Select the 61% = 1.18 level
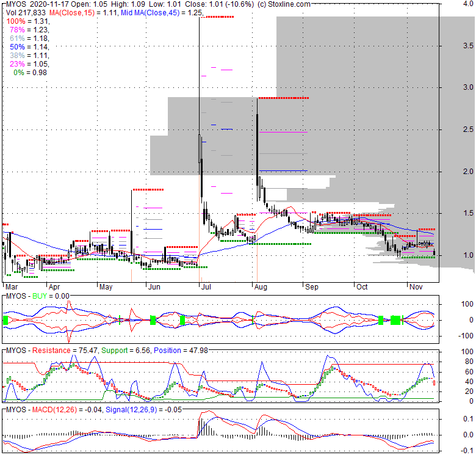The width and height of the screenshot is (476, 455). [x=29, y=38]
